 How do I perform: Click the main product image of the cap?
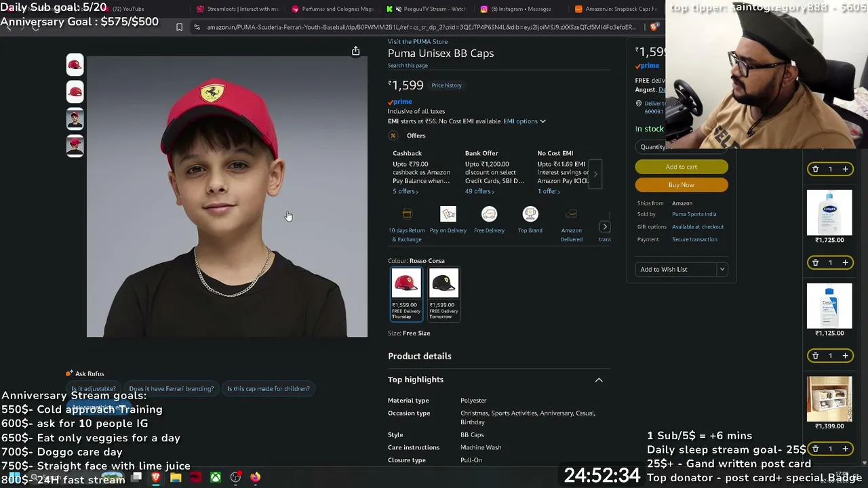click(x=227, y=197)
